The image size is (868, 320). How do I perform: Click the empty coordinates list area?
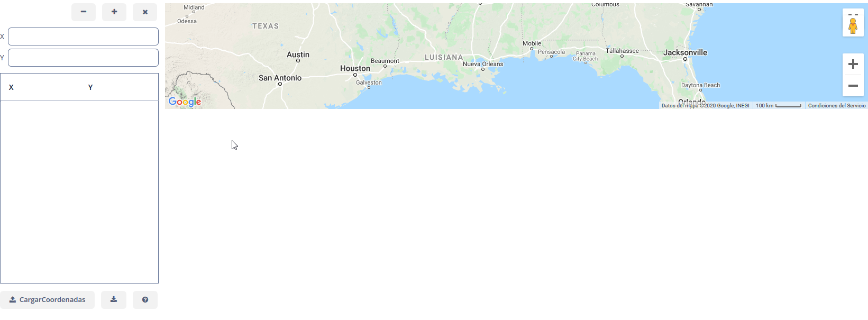pyautogui.click(x=79, y=192)
